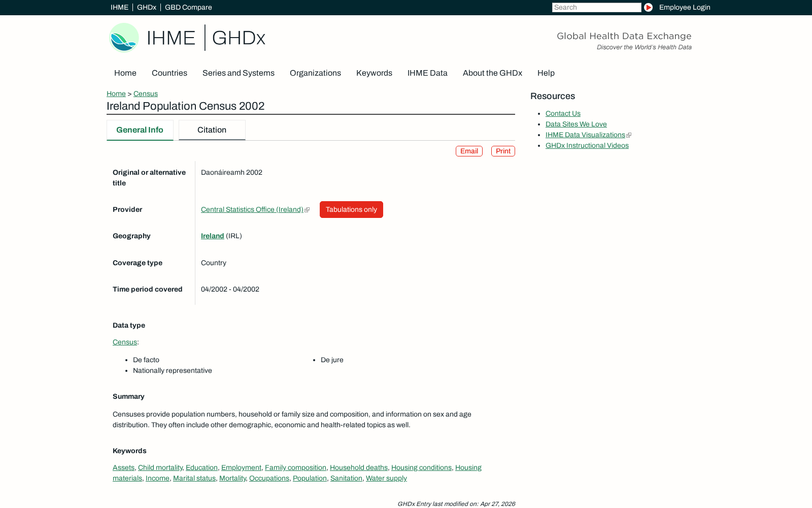812x508 pixels.
Task: Click the Housing materials keyword
Action: (468, 467)
